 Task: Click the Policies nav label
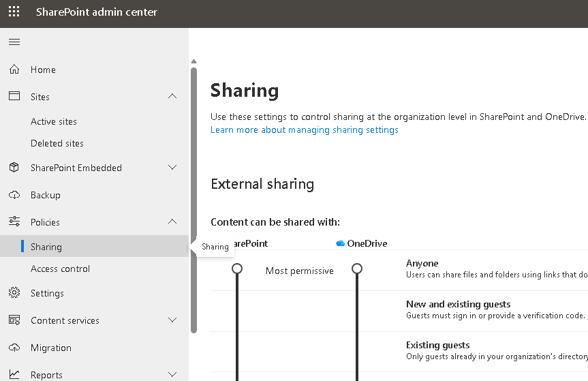coord(45,222)
